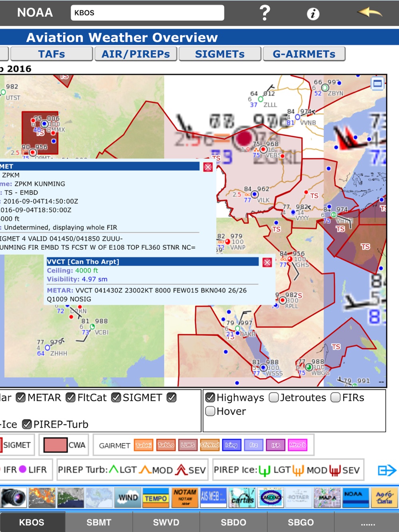Click the LIFR magenta dot legend
The image size is (399, 532).
(23, 470)
